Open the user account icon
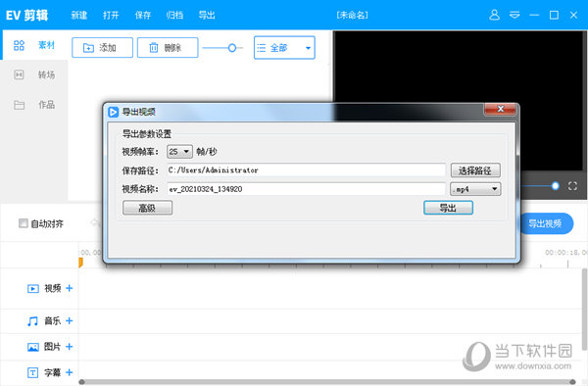The image size is (588, 386). 494,15
